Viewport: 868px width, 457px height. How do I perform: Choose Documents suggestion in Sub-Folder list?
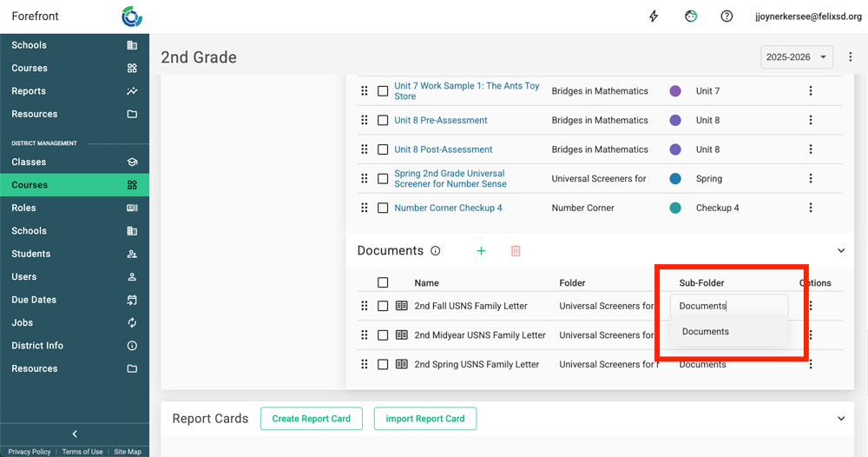[x=706, y=332]
